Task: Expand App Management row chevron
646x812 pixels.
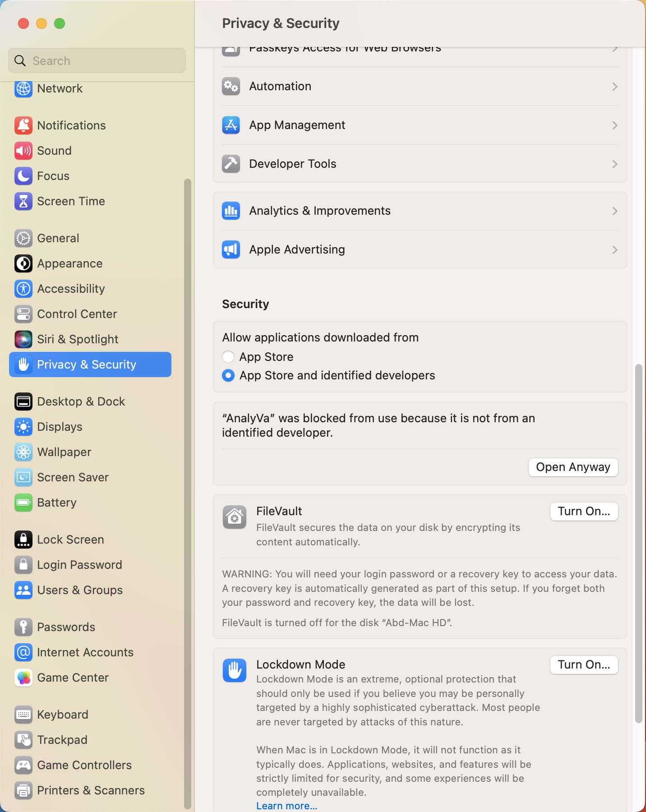Action: point(614,125)
